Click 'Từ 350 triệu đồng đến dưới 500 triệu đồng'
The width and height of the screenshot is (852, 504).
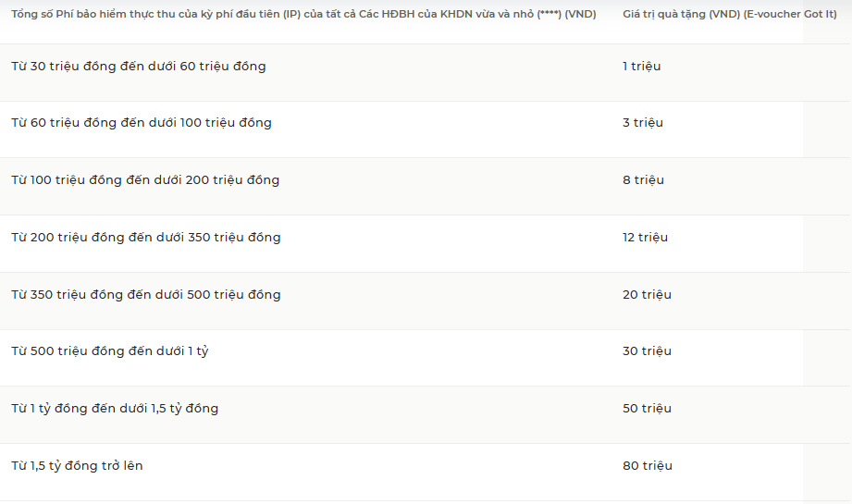[145, 295]
